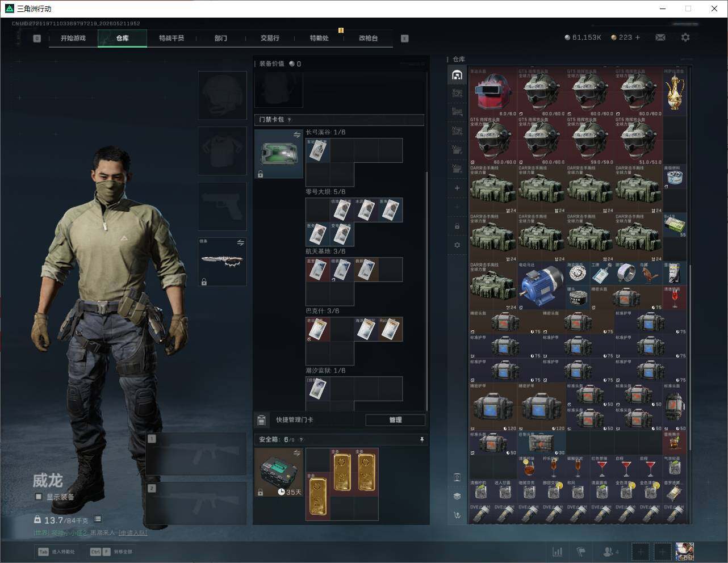Click the safe box container image

[x=279, y=472]
